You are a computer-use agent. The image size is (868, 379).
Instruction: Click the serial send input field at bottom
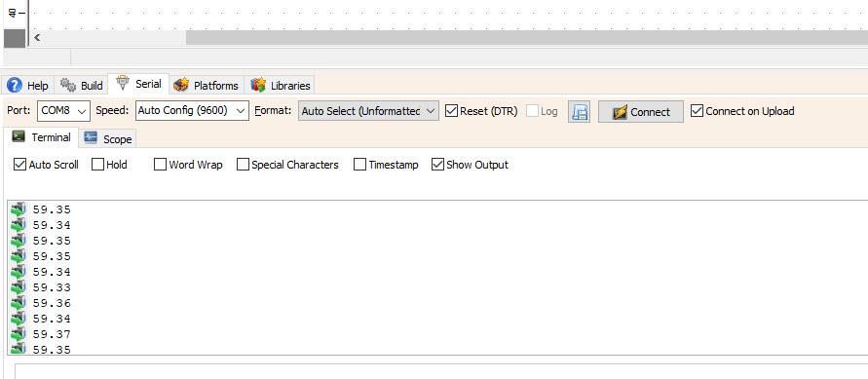pyautogui.click(x=441, y=371)
